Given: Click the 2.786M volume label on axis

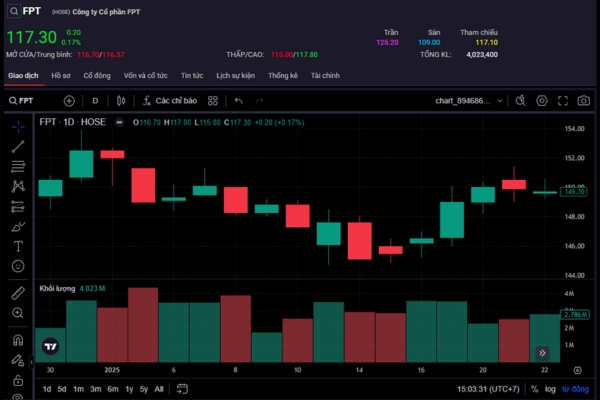Looking at the screenshot, I should click(574, 314).
